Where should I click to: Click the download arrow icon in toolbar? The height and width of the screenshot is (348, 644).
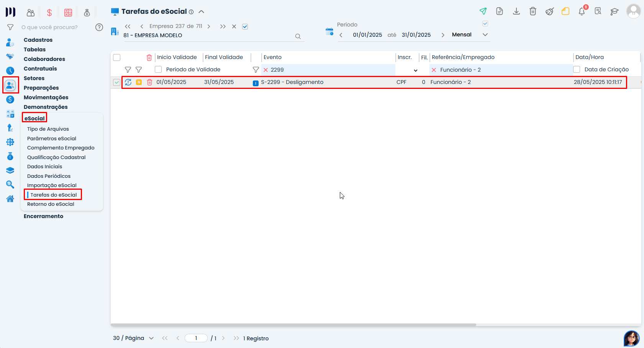516,11
